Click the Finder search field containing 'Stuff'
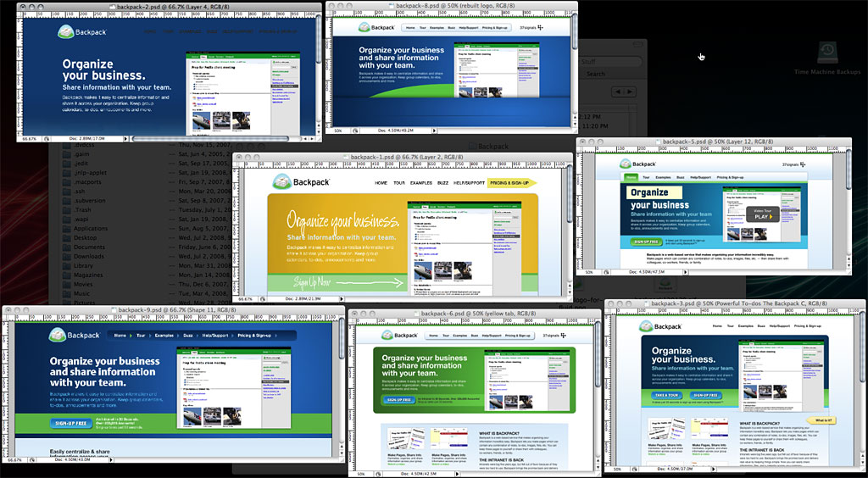 610,62
